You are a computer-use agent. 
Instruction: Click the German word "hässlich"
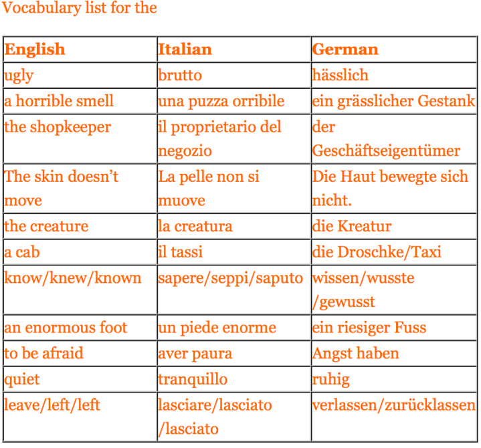pos(341,76)
